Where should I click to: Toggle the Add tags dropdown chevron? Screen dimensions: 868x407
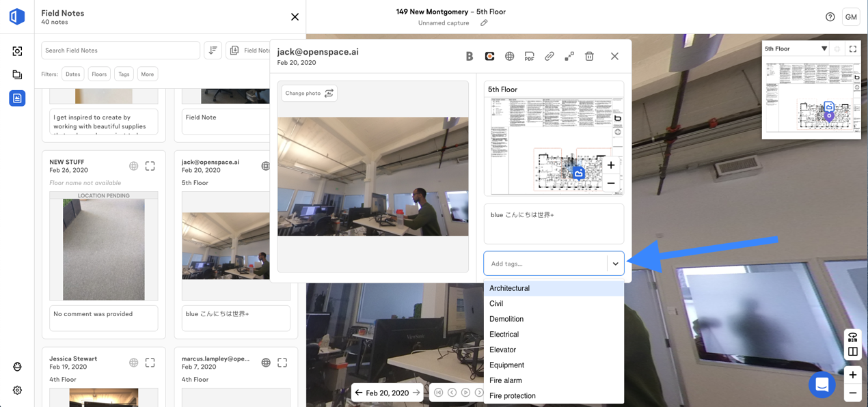tap(615, 264)
